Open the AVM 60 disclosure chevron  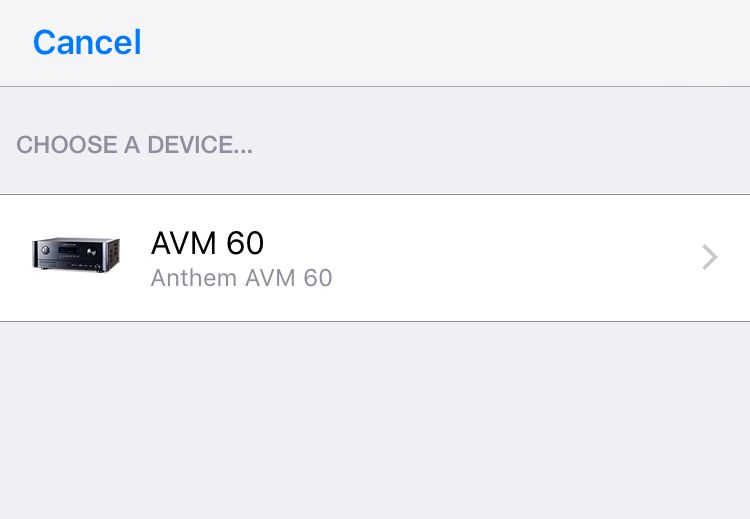(709, 258)
